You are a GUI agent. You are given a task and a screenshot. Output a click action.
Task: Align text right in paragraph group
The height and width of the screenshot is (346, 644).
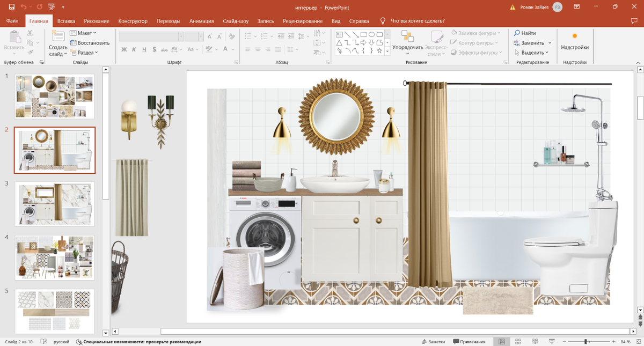[268, 49]
